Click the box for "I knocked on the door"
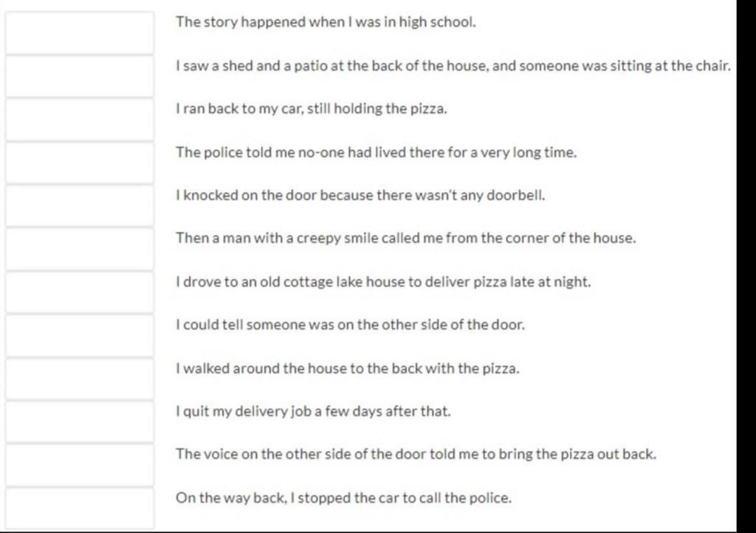Screen dimensions: 756x533 (80, 206)
